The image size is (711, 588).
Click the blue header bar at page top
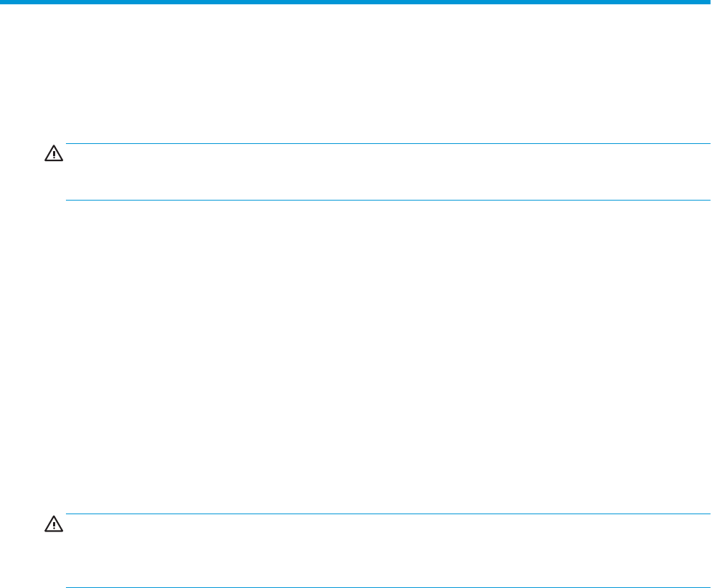[x=355, y=3]
